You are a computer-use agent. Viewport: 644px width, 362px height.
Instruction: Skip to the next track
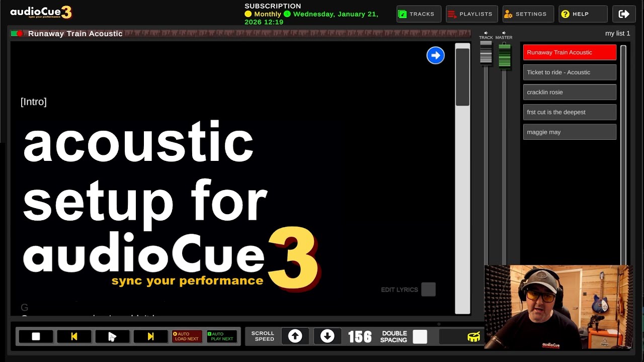tap(150, 336)
